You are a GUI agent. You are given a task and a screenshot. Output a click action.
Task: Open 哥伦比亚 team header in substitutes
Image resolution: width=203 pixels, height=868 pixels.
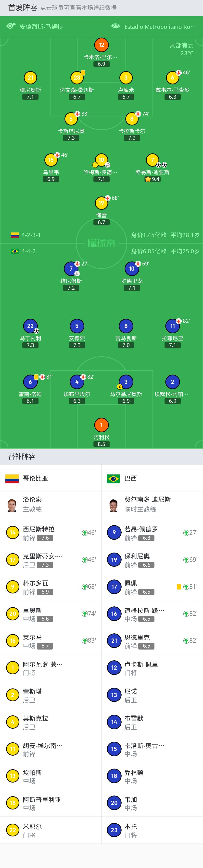pos(51,478)
